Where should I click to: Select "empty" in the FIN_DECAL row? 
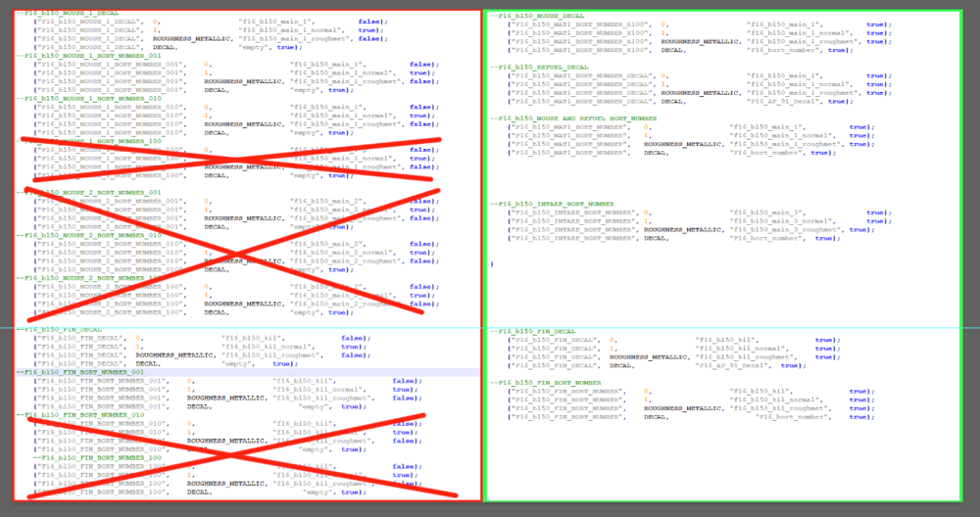pos(238,363)
